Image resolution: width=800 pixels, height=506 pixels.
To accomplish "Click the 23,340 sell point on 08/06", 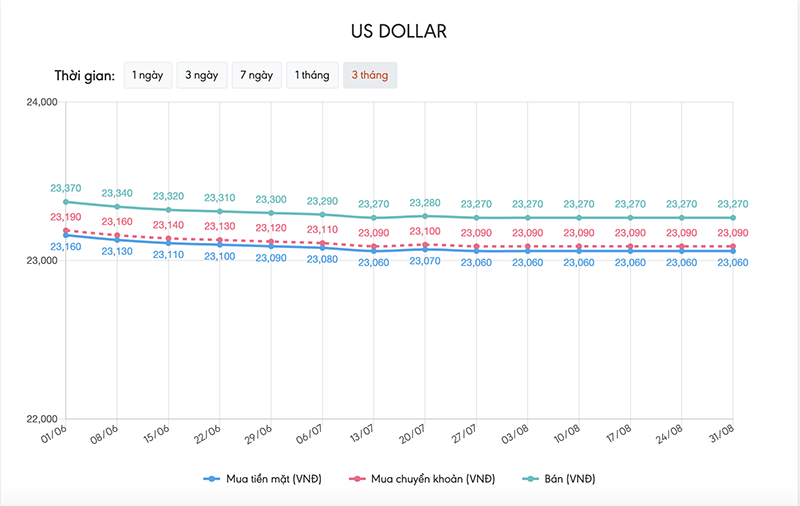I will point(117,207).
